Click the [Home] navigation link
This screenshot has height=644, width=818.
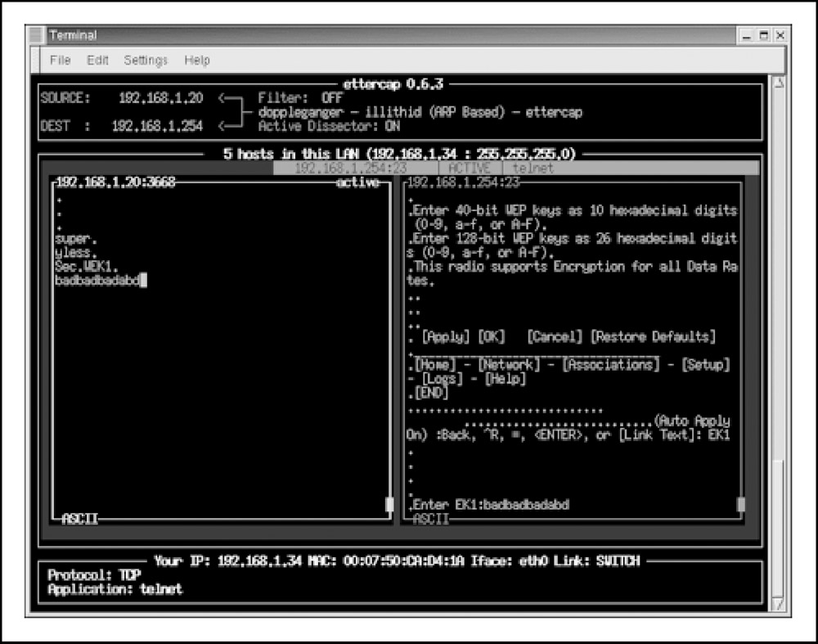tap(435, 364)
